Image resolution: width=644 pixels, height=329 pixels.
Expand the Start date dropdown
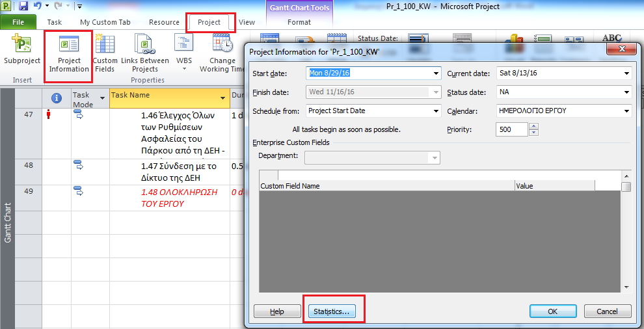click(x=436, y=73)
